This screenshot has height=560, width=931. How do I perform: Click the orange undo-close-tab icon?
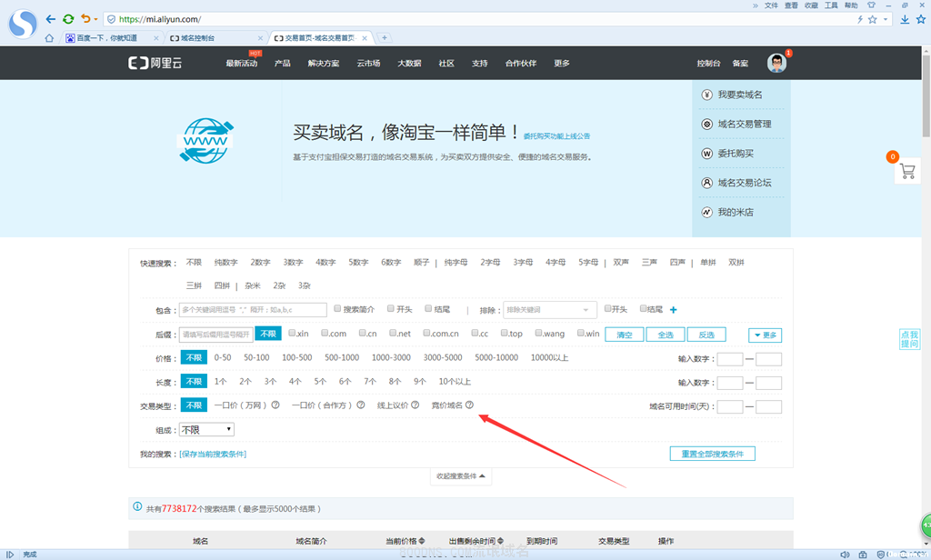click(85, 19)
